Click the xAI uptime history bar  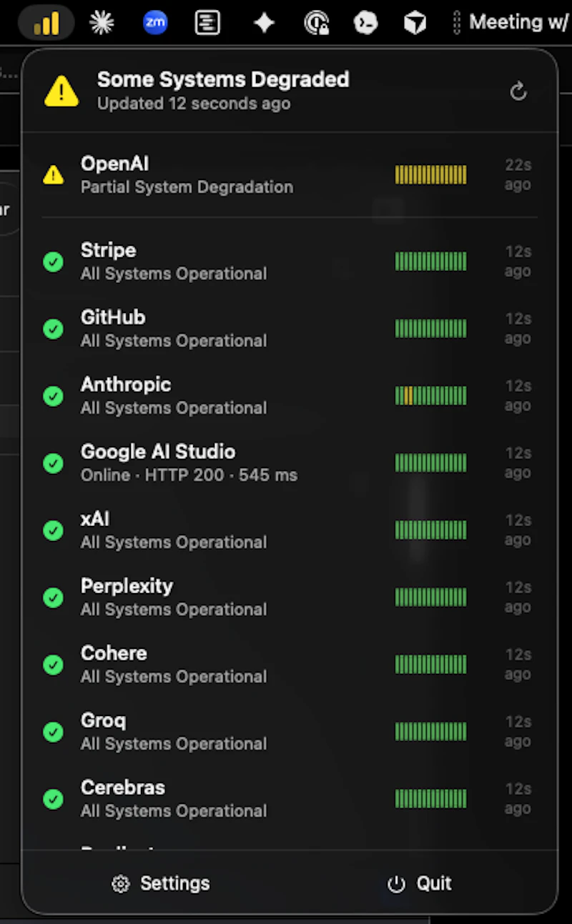(x=431, y=530)
